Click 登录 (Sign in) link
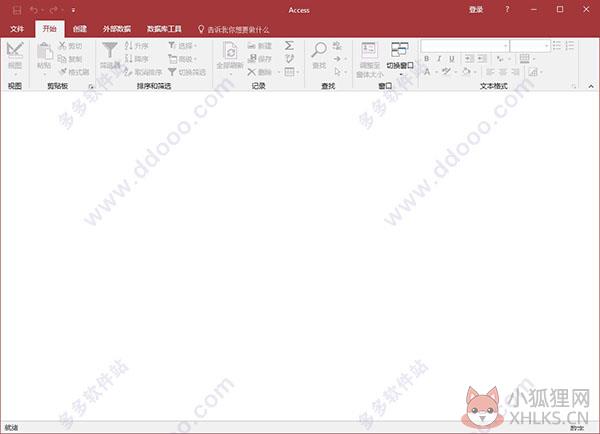Image resolution: width=600 pixels, height=434 pixels. (476, 10)
